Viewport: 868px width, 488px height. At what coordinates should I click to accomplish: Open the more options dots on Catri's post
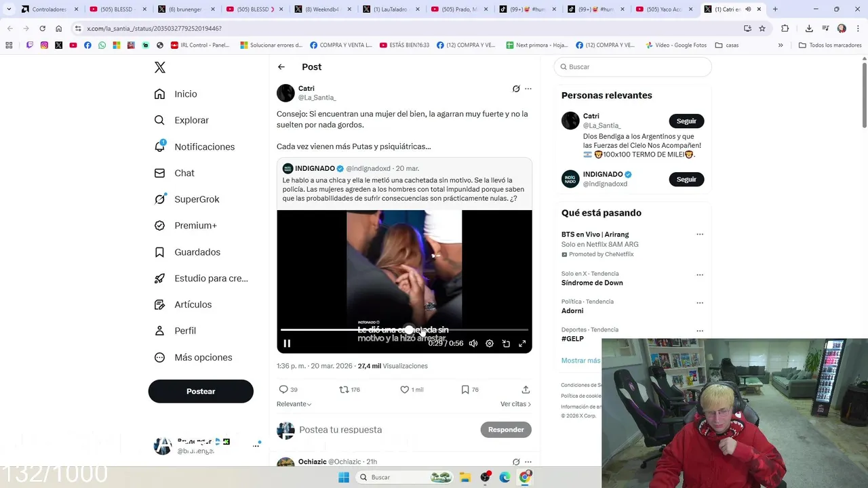click(x=528, y=89)
